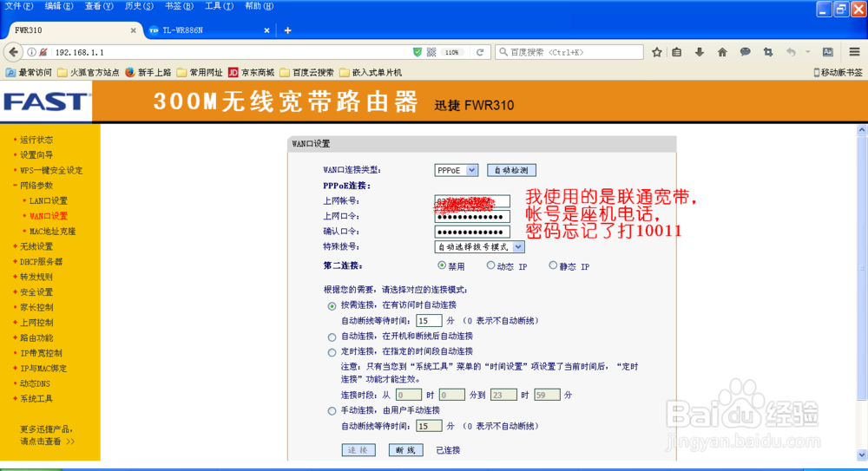
Task: Open 书签 menu
Action: 179,6
